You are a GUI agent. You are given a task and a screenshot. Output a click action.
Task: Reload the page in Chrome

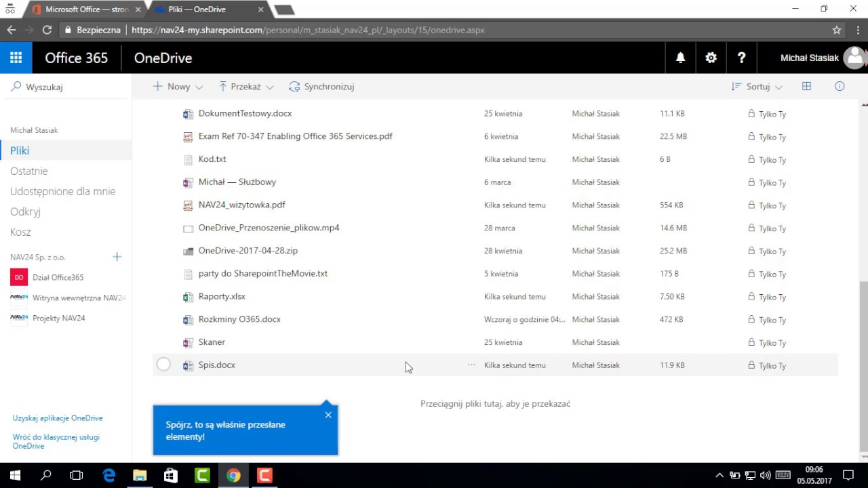(x=47, y=30)
